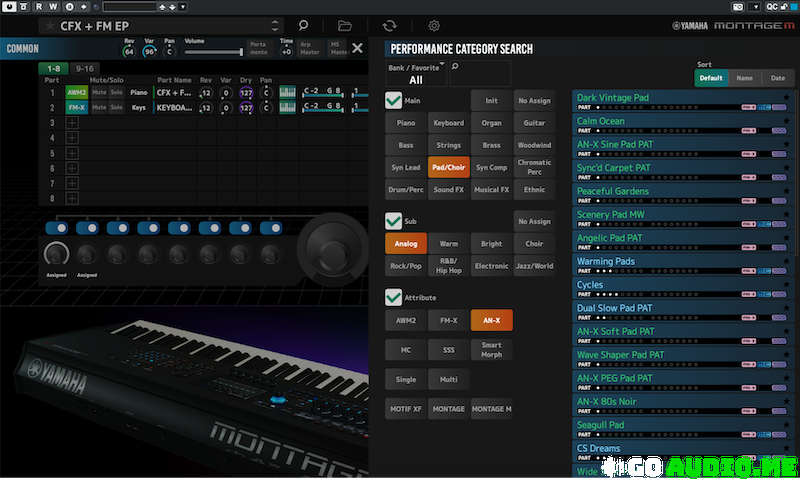Favorite the performance with the star icon
800x480 pixels.
click(49, 25)
